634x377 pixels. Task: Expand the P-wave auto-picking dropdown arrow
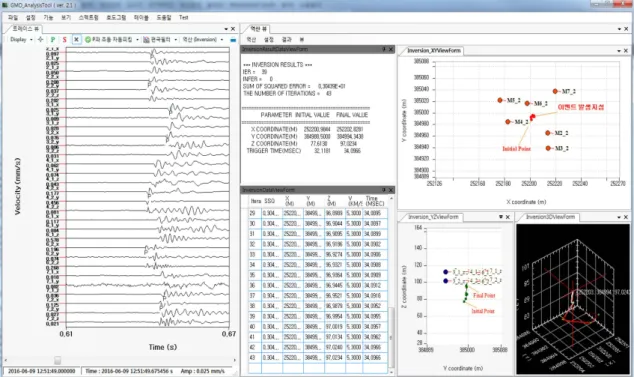coord(137,40)
